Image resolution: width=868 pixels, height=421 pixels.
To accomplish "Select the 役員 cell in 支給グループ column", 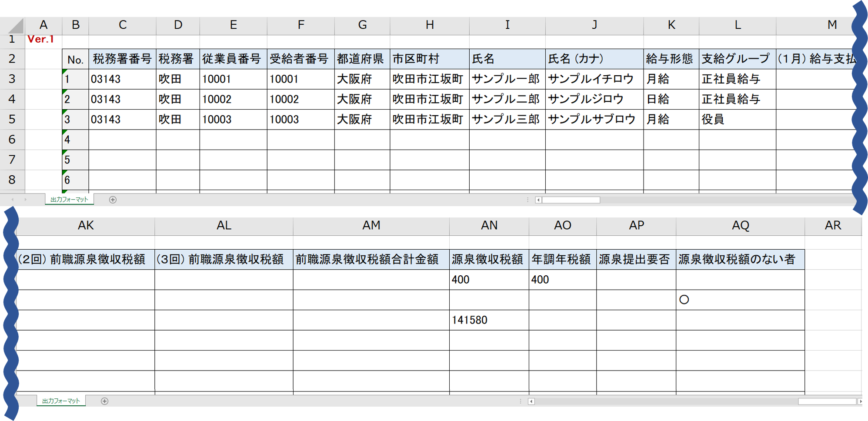I will [737, 119].
